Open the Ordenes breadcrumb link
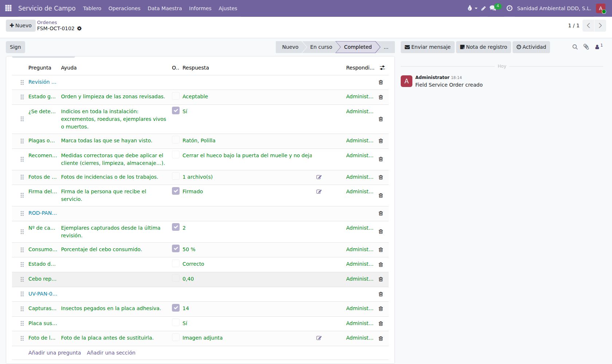The image size is (612, 364). 47,22
